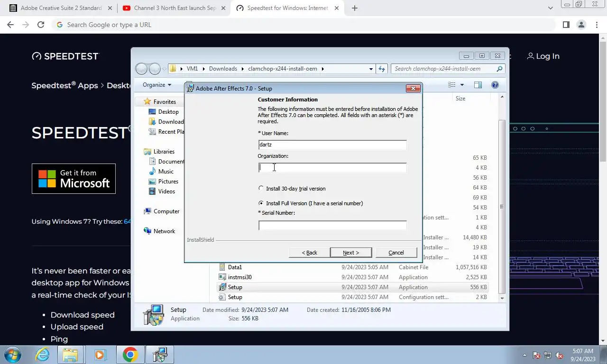Open address bar history dropdown in Explorer

371,69
